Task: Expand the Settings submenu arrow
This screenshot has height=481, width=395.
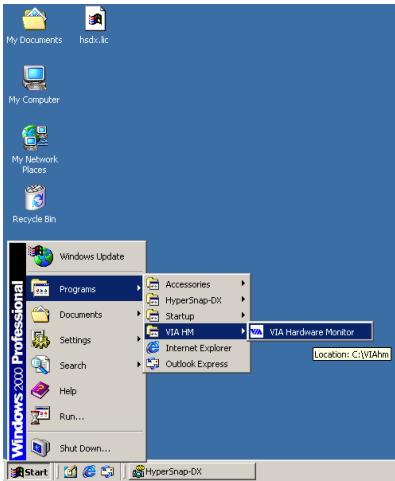Action: (x=139, y=339)
